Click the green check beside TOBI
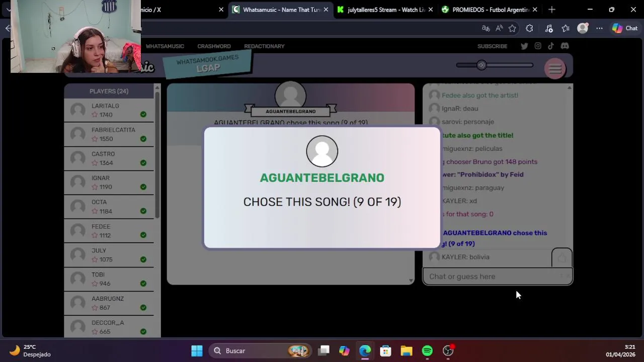This screenshot has width=644, height=362. (x=143, y=284)
